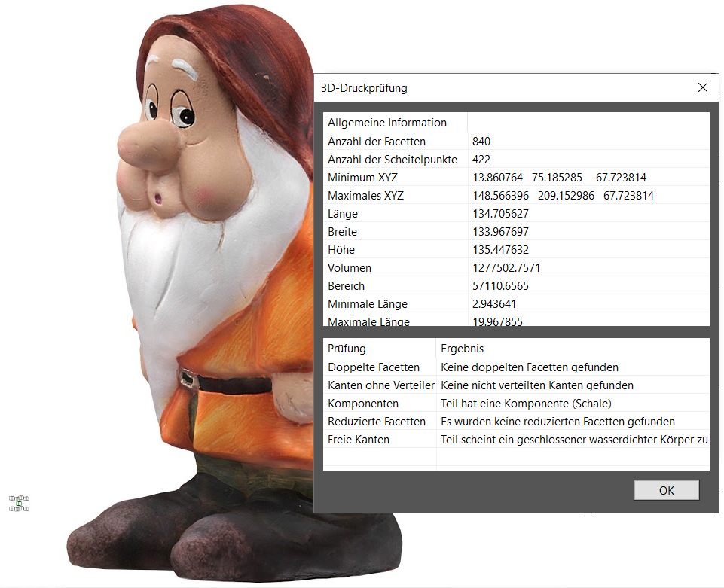
Task: Click the OK button in the dialog
Action: [666, 490]
